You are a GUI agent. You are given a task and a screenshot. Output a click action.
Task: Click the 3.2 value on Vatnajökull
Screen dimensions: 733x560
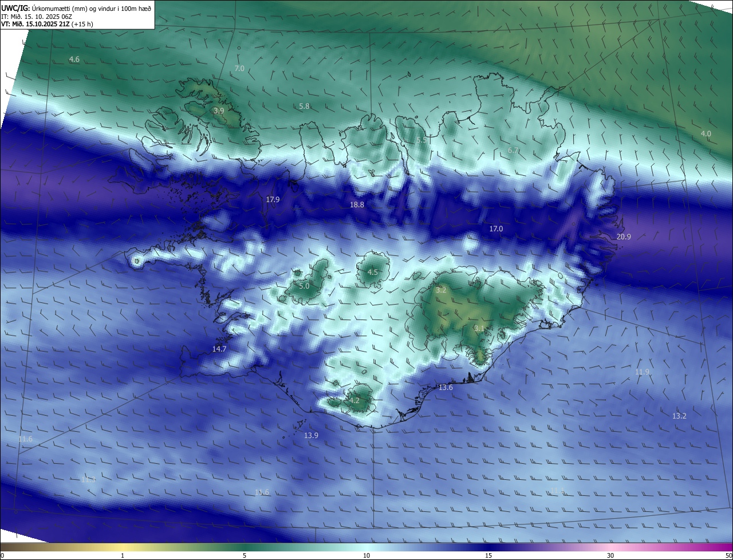click(441, 291)
